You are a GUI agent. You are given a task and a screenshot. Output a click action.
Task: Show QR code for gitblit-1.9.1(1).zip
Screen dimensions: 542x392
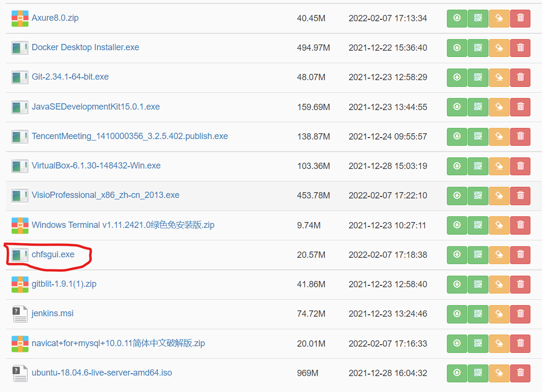pos(478,284)
